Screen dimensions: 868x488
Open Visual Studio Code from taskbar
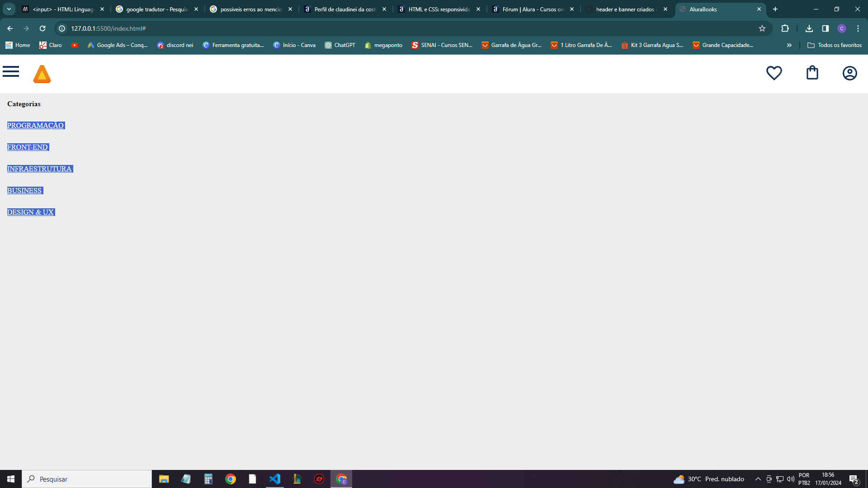pyautogui.click(x=274, y=479)
